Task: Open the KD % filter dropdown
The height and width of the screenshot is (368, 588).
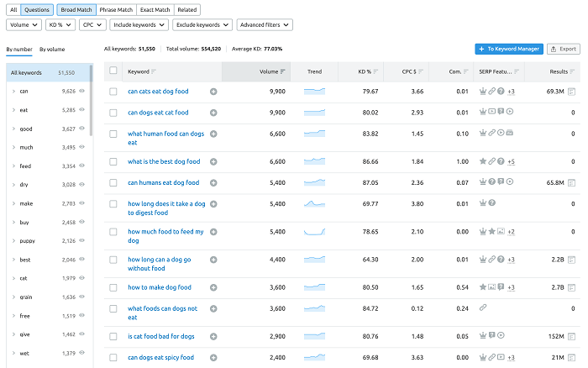Action: click(60, 24)
